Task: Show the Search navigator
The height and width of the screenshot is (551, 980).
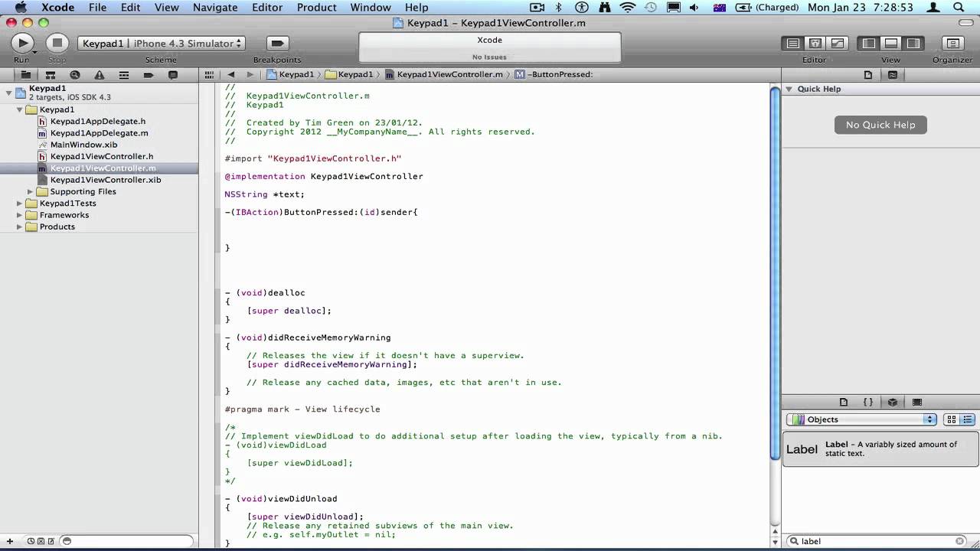Action: [x=74, y=75]
